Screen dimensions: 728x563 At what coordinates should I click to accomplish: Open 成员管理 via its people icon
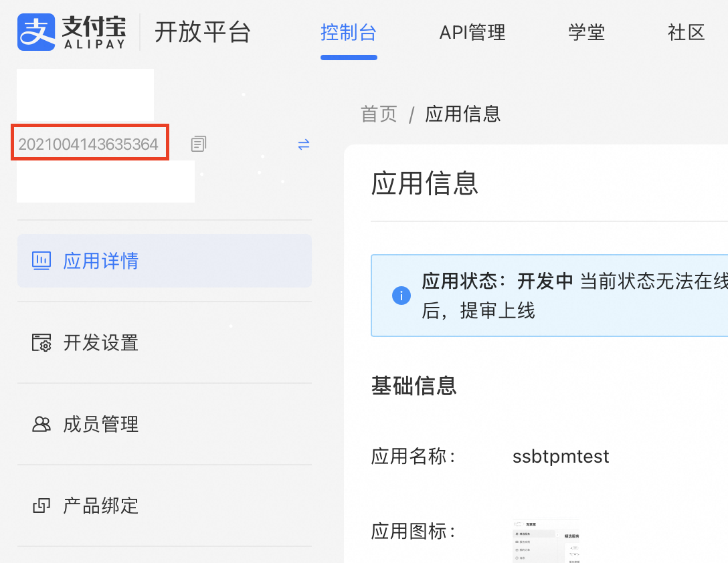41,424
